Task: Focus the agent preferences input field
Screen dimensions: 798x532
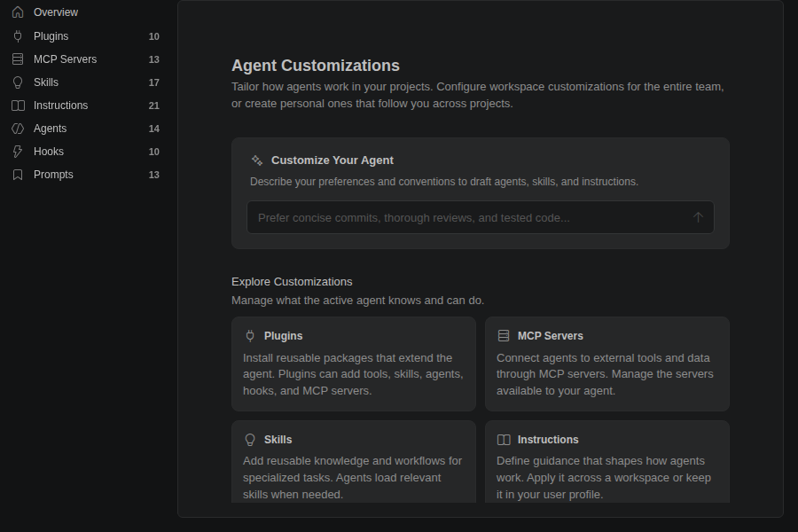Action: 481,217
